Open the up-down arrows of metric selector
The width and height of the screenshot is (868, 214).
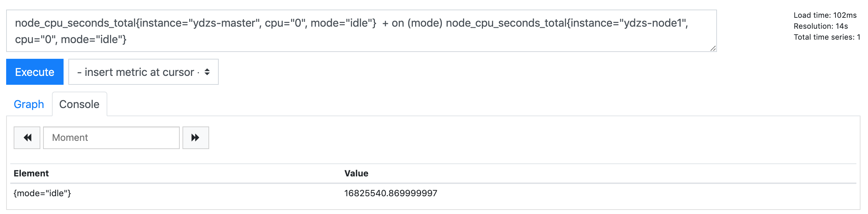click(x=207, y=72)
